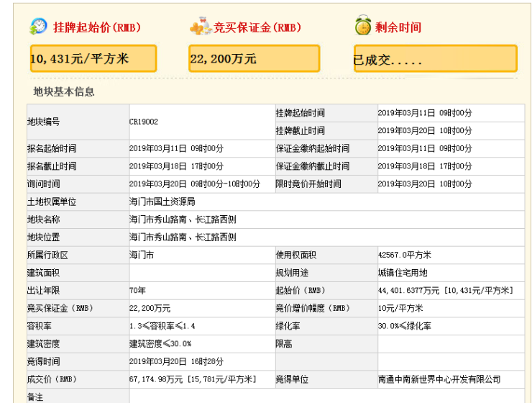Click the 建筑面积 label
Image resolution: width=532 pixels, height=403 pixels.
43,273
